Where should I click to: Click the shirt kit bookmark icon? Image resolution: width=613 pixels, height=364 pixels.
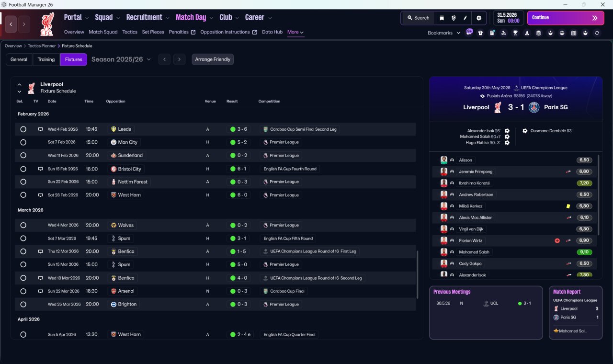pos(480,33)
